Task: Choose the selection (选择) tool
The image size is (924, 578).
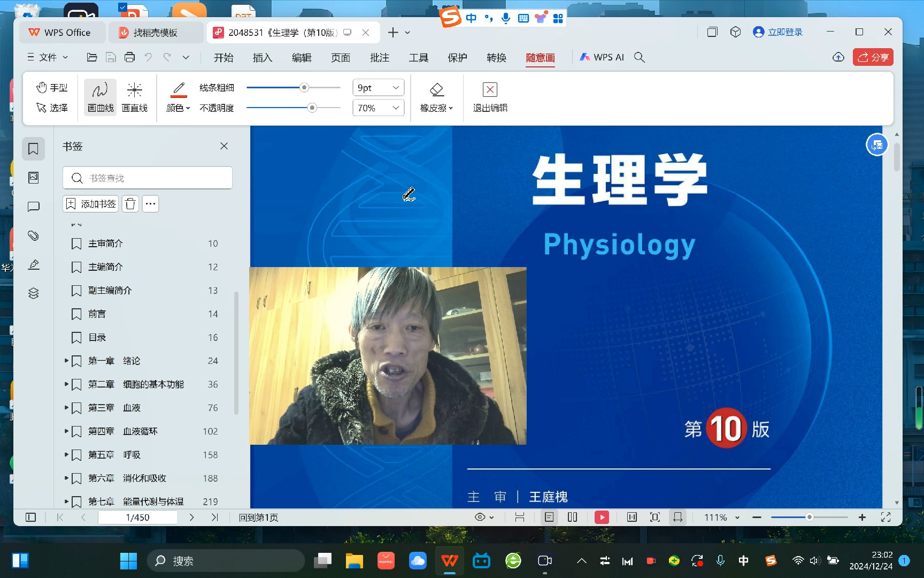Action: point(52,108)
